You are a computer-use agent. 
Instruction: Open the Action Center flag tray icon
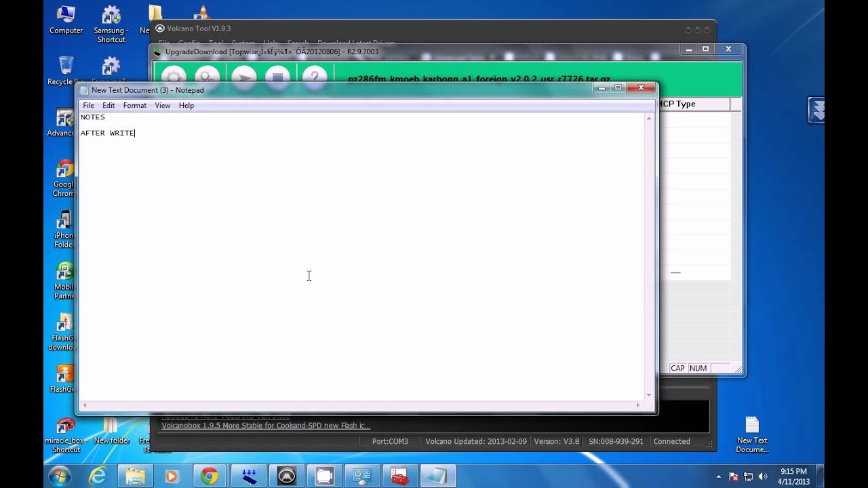[x=733, y=476]
